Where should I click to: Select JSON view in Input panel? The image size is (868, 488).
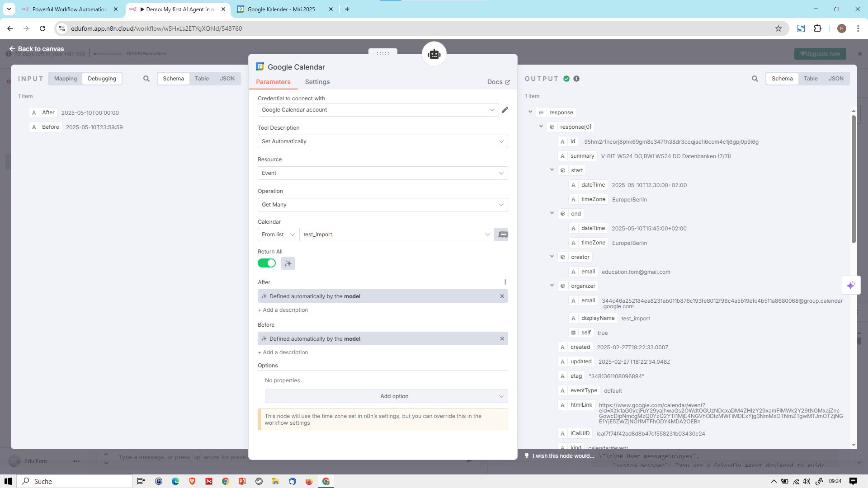227,79
